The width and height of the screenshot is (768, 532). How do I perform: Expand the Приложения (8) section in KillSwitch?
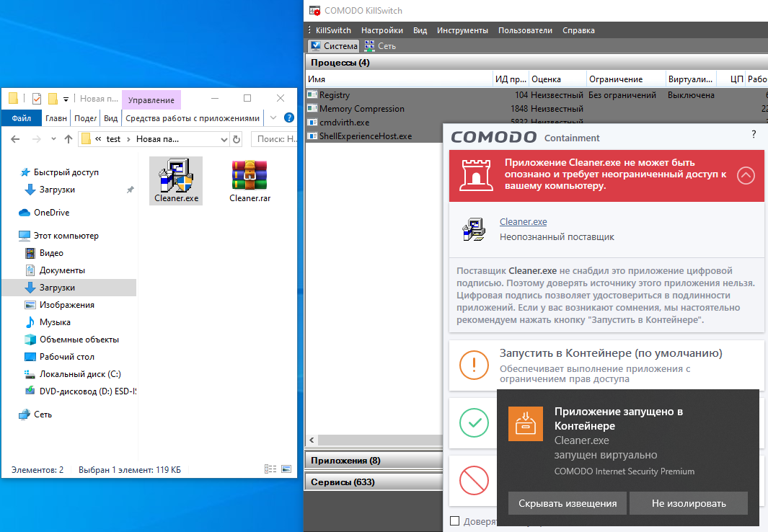pos(374,460)
